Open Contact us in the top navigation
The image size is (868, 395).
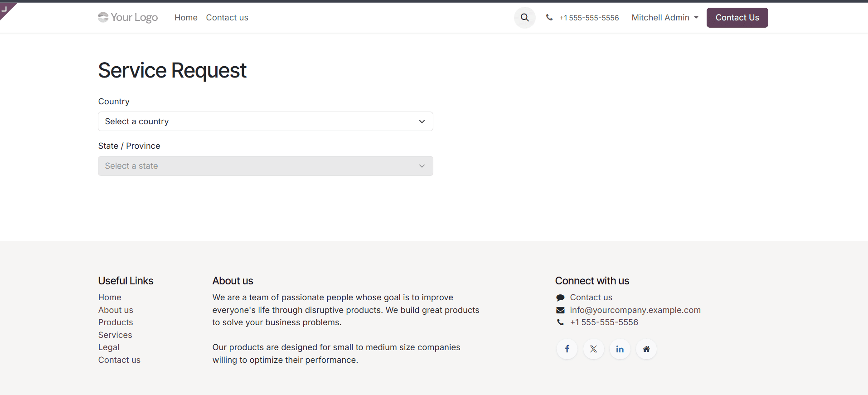(227, 18)
